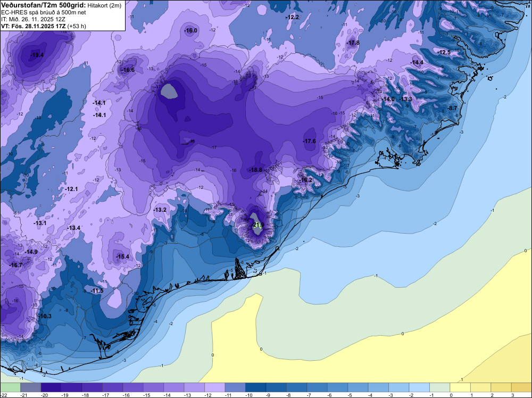Click the legend swatch labeled -18
The height and width of the screenshot is (398, 532).
click(x=92, y=387)
